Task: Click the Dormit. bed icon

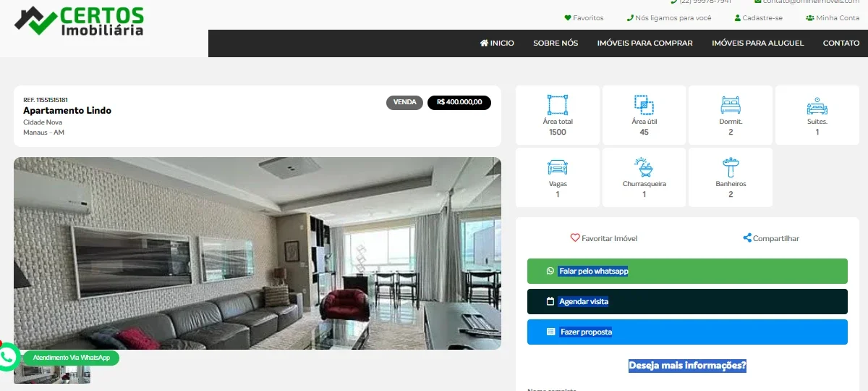Action: pos(731,105)
